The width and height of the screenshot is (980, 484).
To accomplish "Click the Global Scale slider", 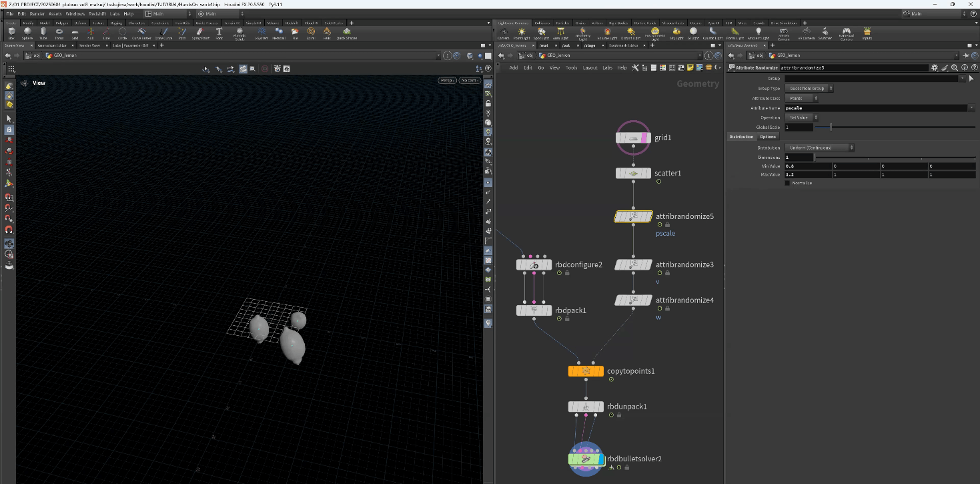I will (831, 127).
